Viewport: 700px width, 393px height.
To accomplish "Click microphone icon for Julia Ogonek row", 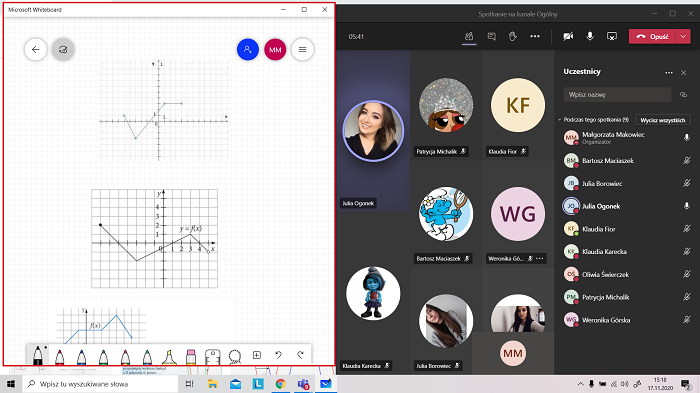I will point(687,206).
